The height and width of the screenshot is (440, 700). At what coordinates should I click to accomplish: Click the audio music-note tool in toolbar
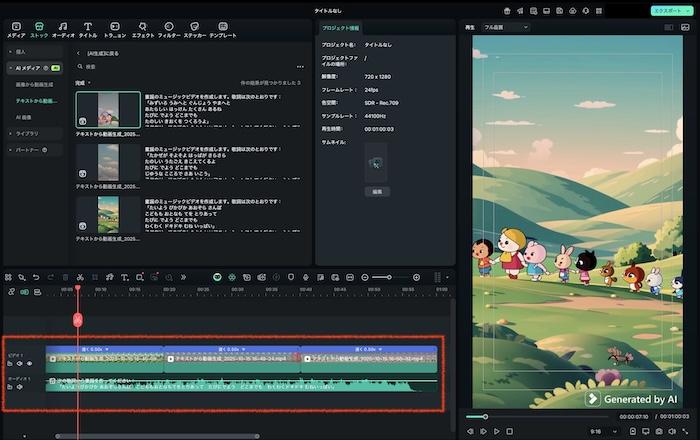pos(109,277)
